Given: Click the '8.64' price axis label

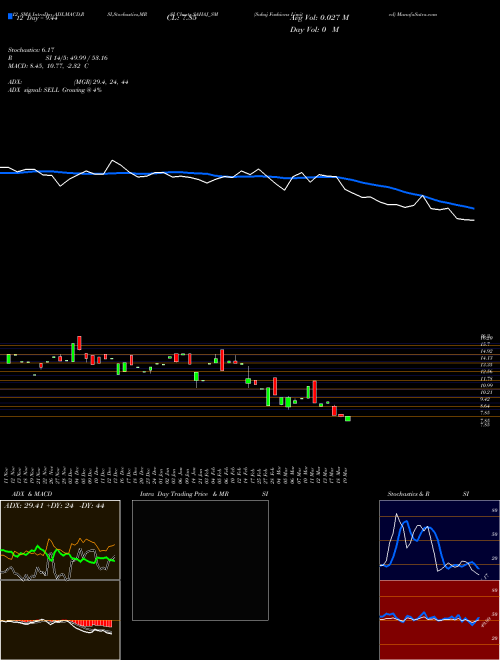Looking at the screenshot, I should pos(485,406).
